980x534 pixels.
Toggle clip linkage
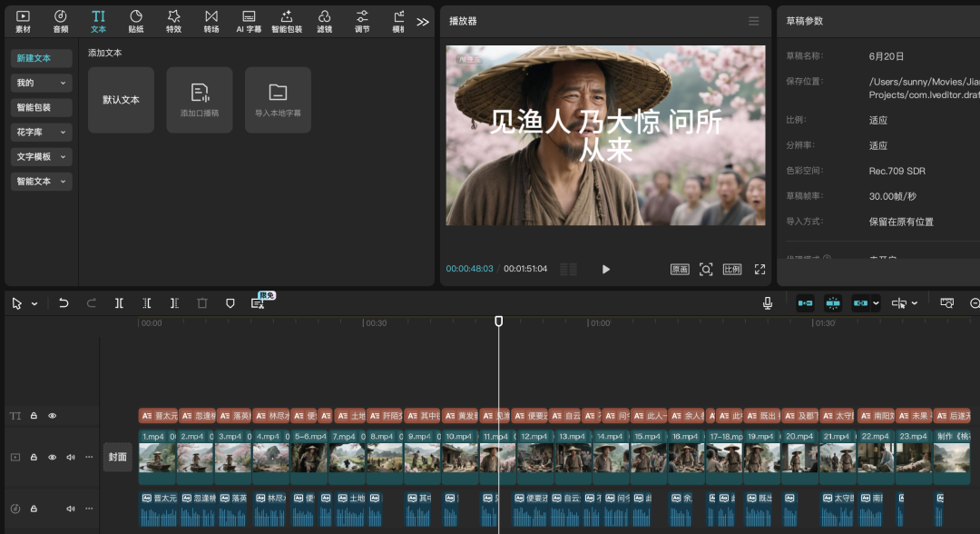[860, 303]
